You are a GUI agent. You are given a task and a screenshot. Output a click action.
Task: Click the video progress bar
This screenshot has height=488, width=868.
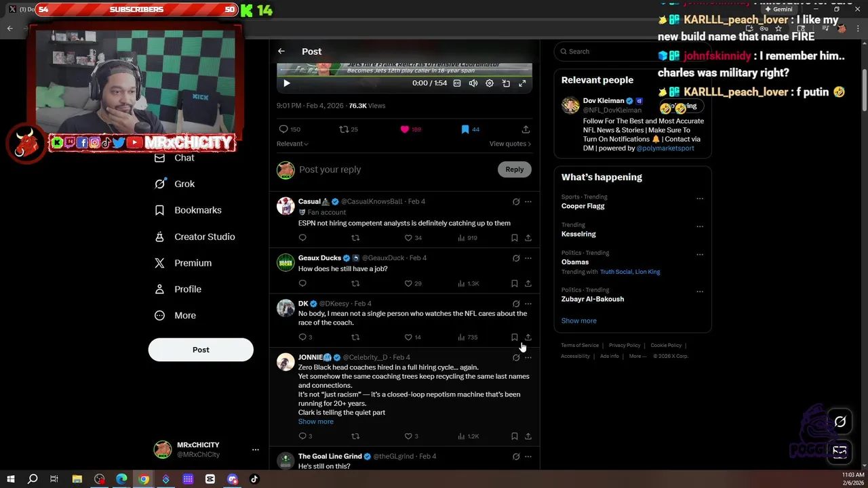(404, 75)
